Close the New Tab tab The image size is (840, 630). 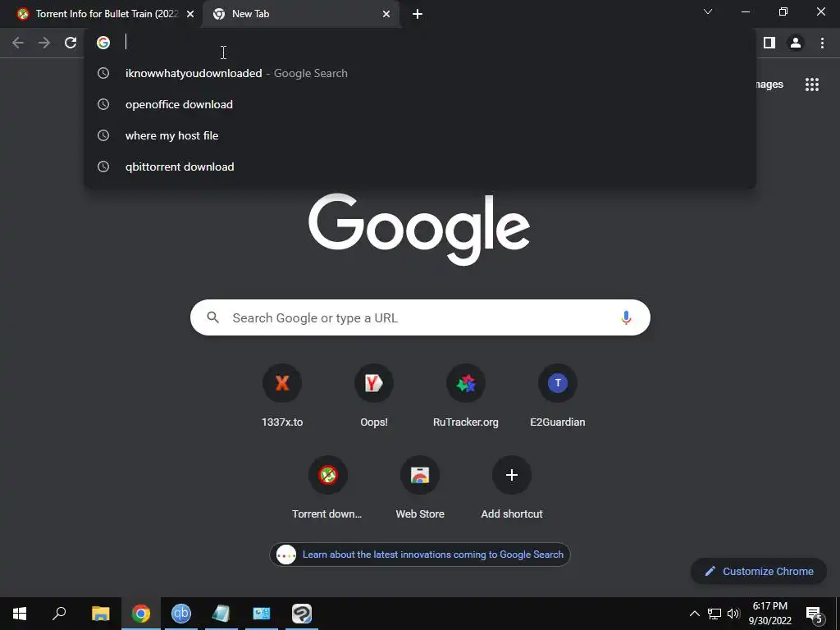(x=386, y=15)
